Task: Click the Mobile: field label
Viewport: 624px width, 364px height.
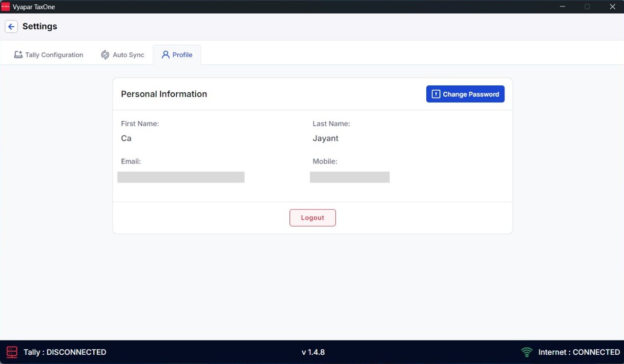Action: coord(325,162)
